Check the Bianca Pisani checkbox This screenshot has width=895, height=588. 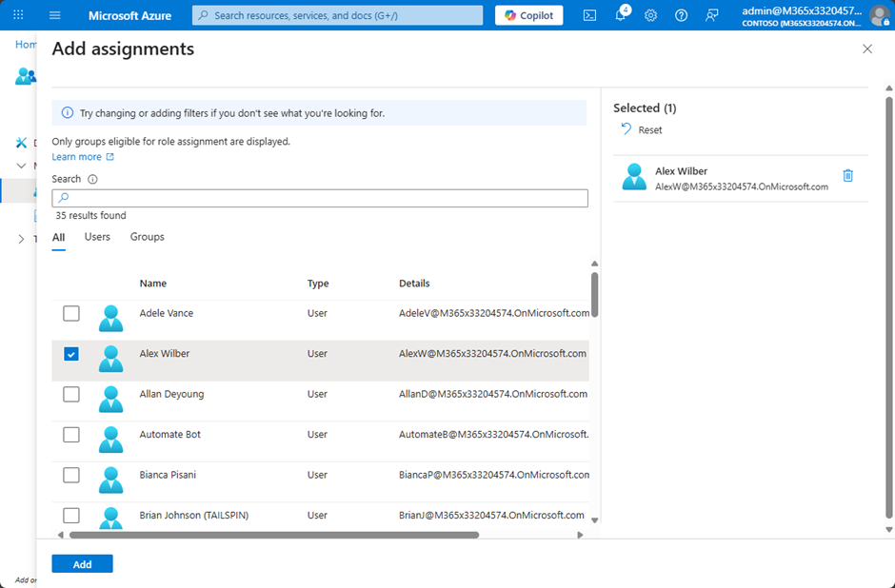71,475
